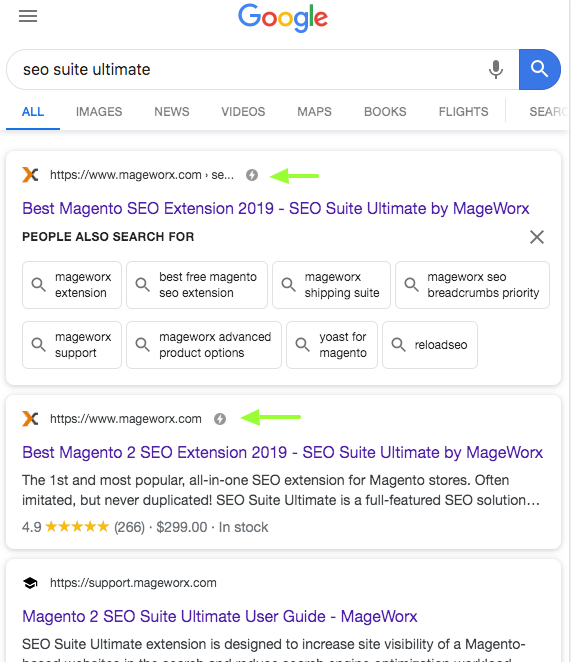The width and height of the screenshot is (571, 666).
Task: Click the first result URL 'https://www.mageworx.com › se...'
Action: [142, 175]
